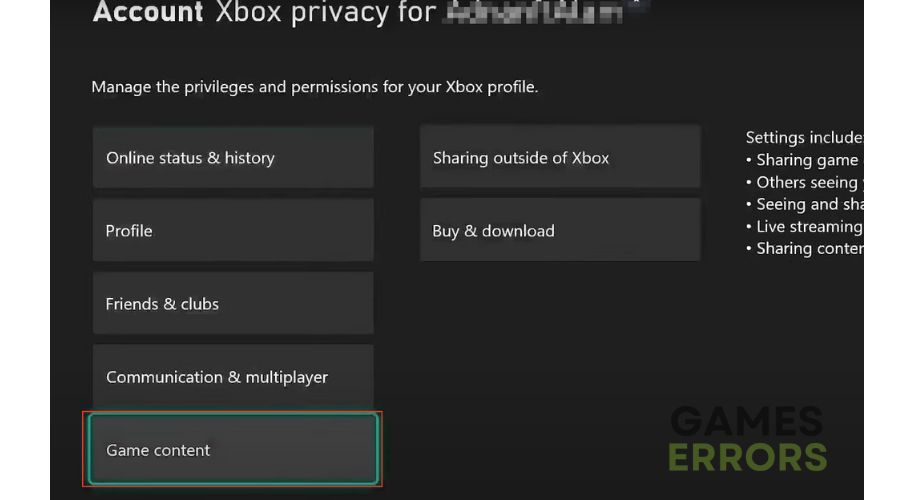The width and height of the screenshot is (900, 500).
Task: Click the 'Sharing game' bullet item
Action: (804, 160)
